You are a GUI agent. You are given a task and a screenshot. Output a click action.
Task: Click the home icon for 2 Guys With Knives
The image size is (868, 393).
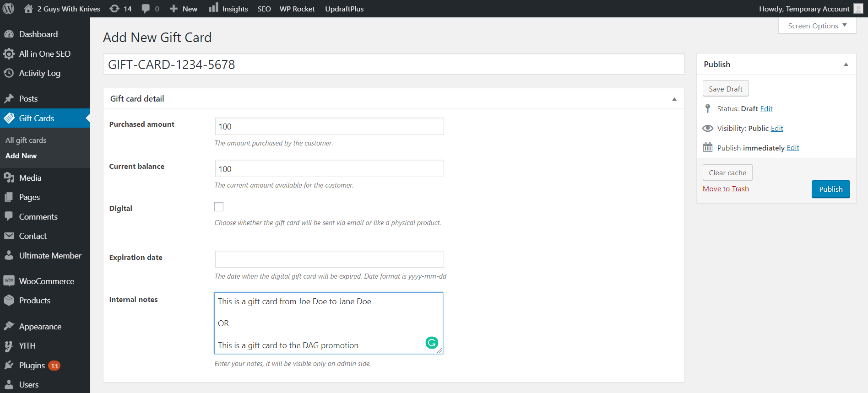click(x=28, y=9)
